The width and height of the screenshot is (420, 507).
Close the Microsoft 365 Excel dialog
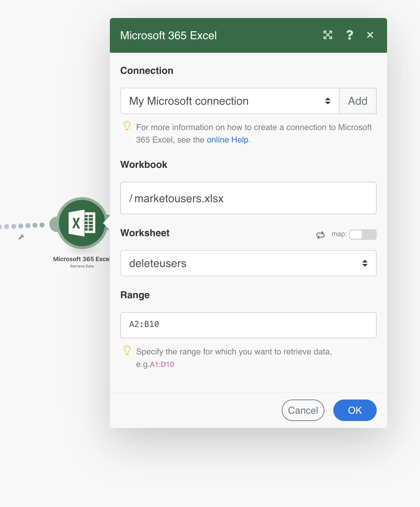(x=370, y=35)
